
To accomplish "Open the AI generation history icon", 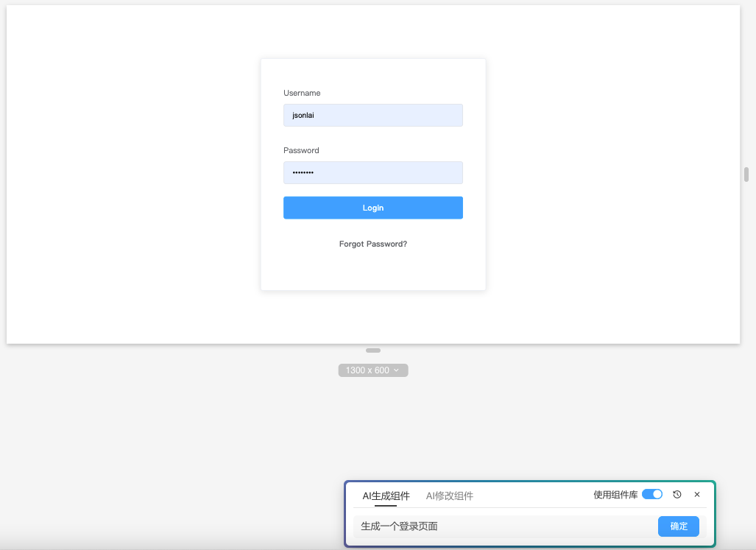I will [x=676, y=495].
